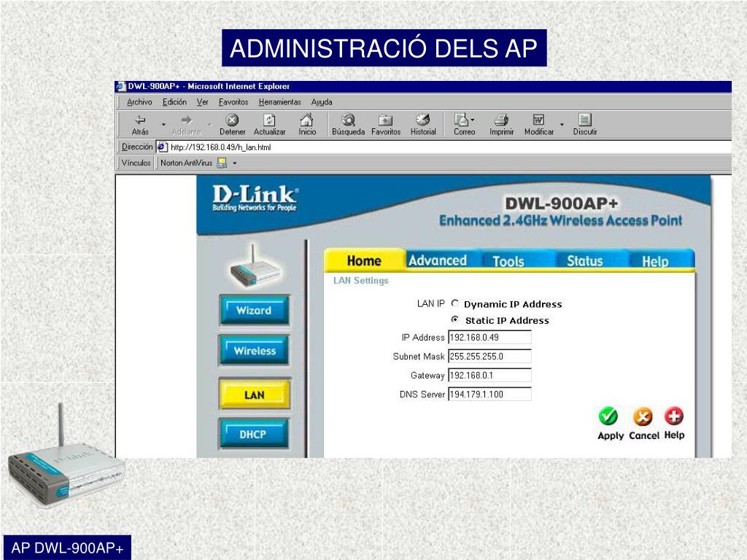Click the page icon in the address bar
The width and height of the screenshot is (747, 560).
[162, 147]
